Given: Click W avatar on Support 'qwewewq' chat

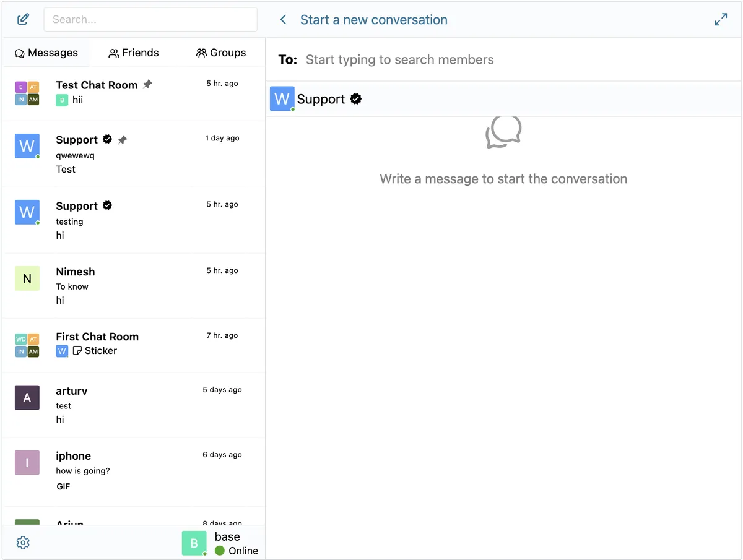Looking at the screenshot, I should click(x=27, y=146).
